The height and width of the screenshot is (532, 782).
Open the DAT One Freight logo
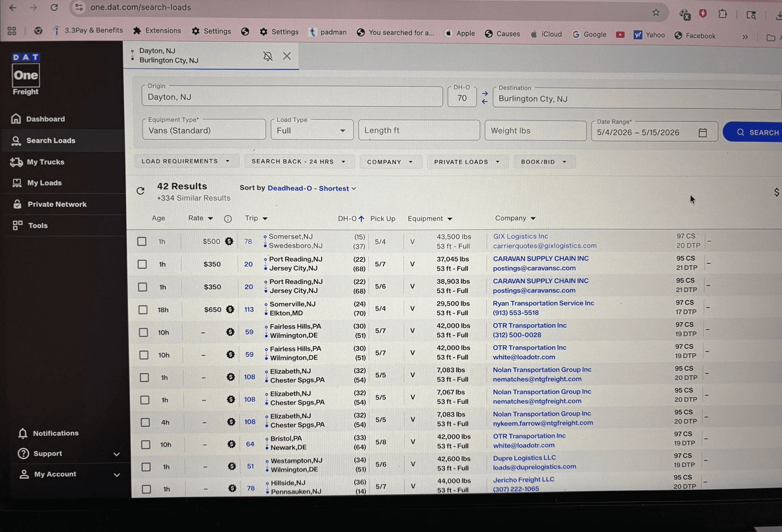[26, 74]
